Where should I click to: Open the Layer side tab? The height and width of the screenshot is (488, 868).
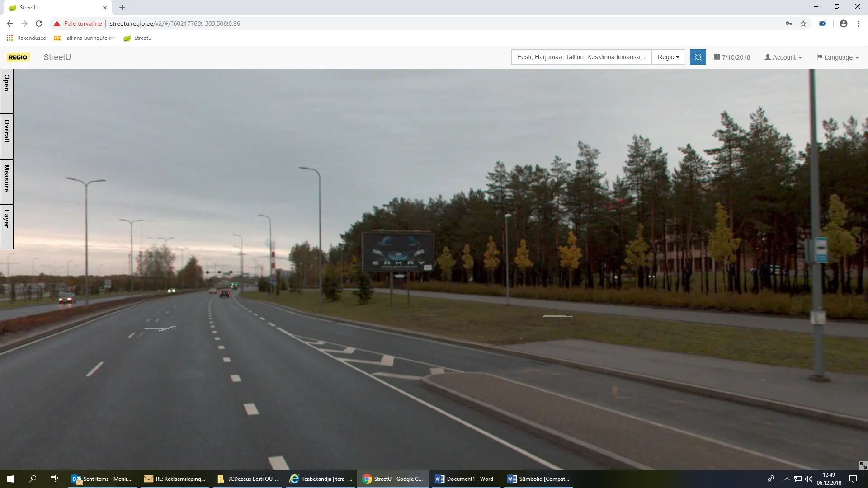coord(7,226)
